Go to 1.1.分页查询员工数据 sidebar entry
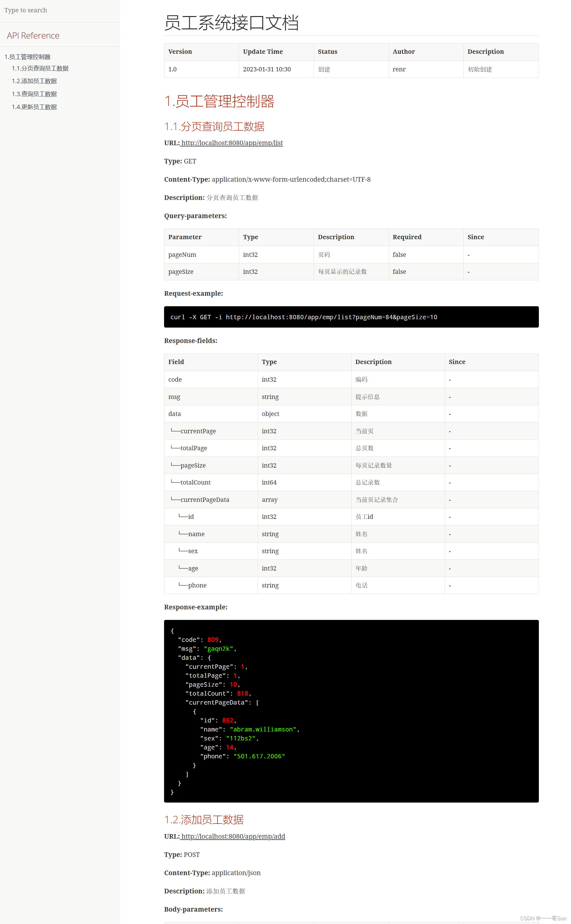Image resolution: width=571 pixels, height=924 pixels. [40, 68]
